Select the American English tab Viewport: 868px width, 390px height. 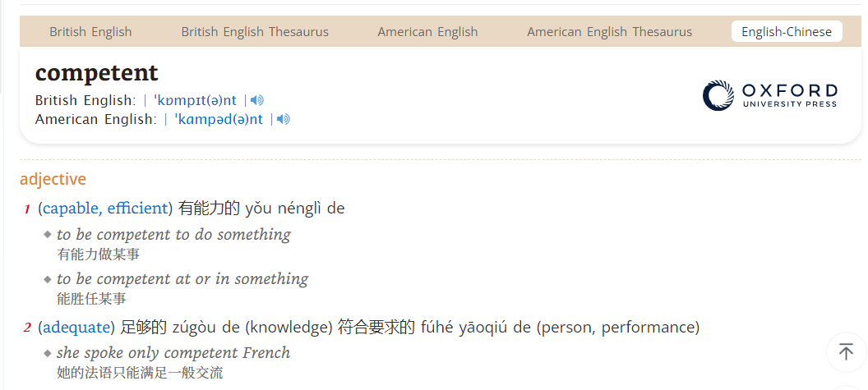[x=427, y=31]
